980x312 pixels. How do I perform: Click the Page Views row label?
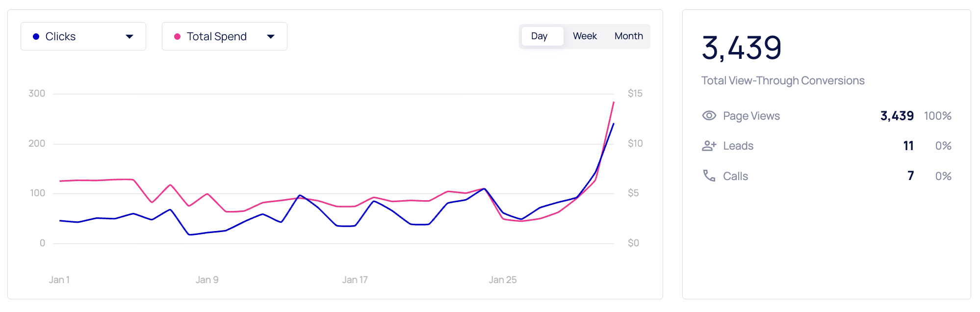click(x=751, y=116)
